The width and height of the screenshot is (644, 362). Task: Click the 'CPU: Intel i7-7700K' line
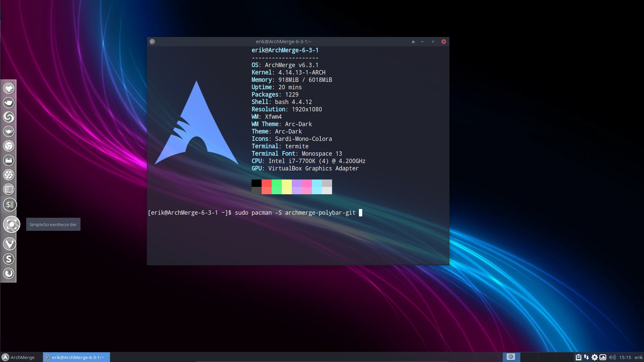click(309, 161)
